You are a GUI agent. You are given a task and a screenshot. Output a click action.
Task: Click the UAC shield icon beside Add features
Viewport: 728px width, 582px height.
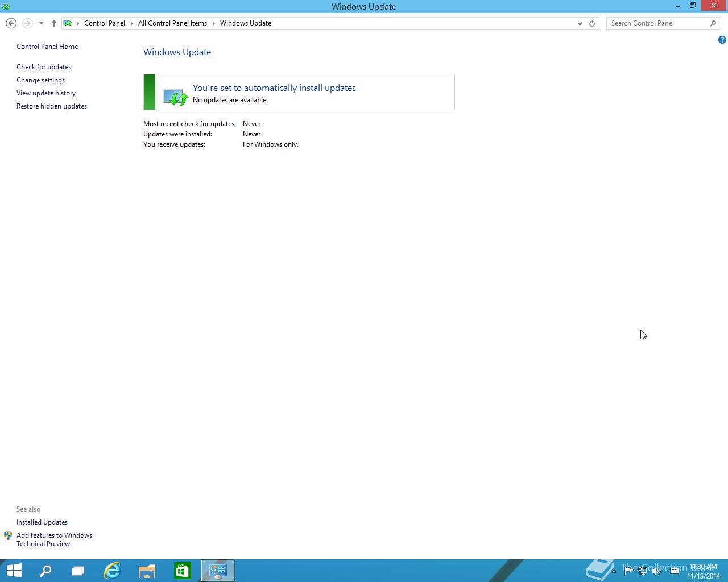[x=8, y=535]
